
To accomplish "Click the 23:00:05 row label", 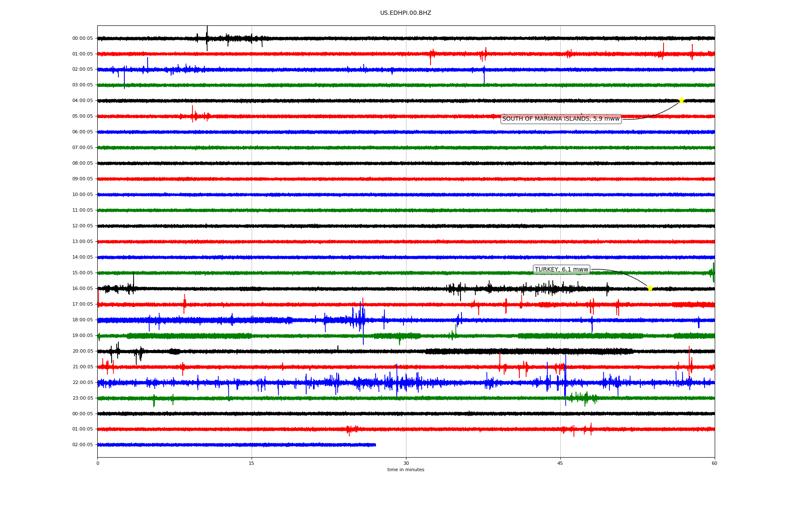I will (x=82, y=398).
